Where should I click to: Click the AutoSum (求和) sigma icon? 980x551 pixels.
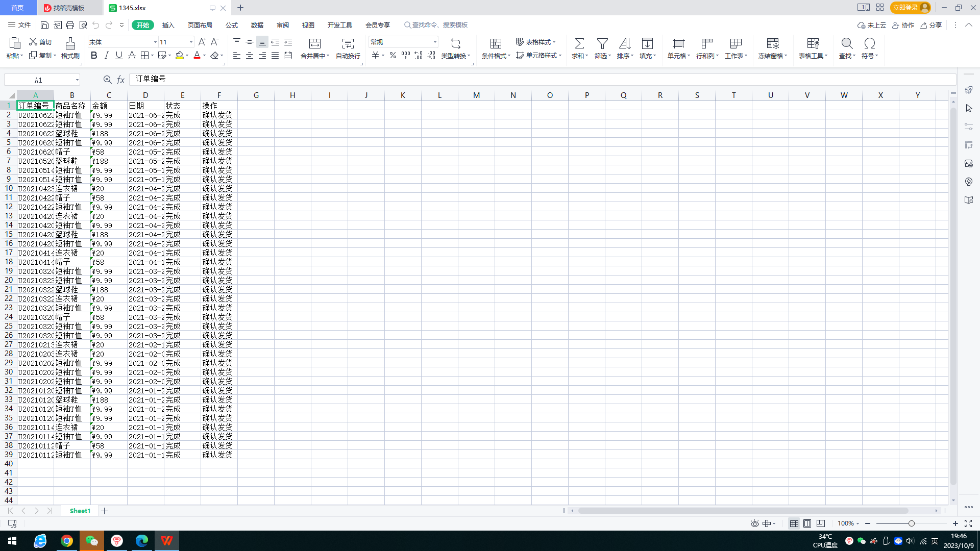click(x=579, y=44)
